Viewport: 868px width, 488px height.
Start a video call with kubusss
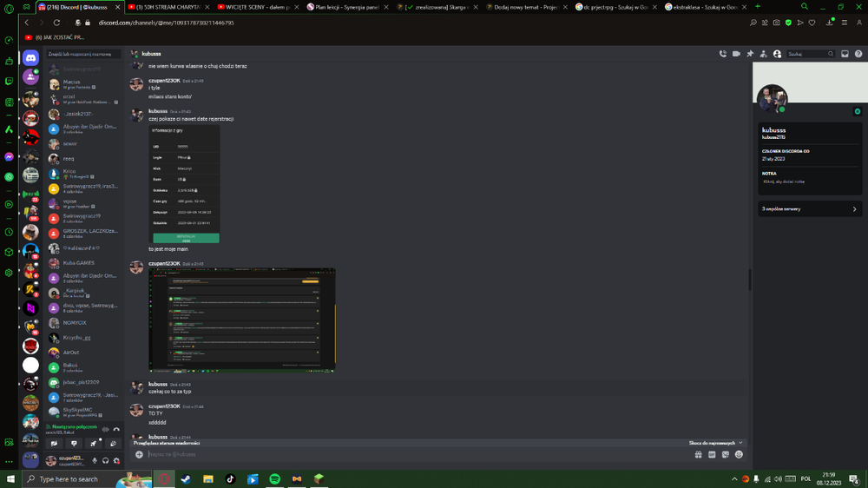(x=736, y=54)
